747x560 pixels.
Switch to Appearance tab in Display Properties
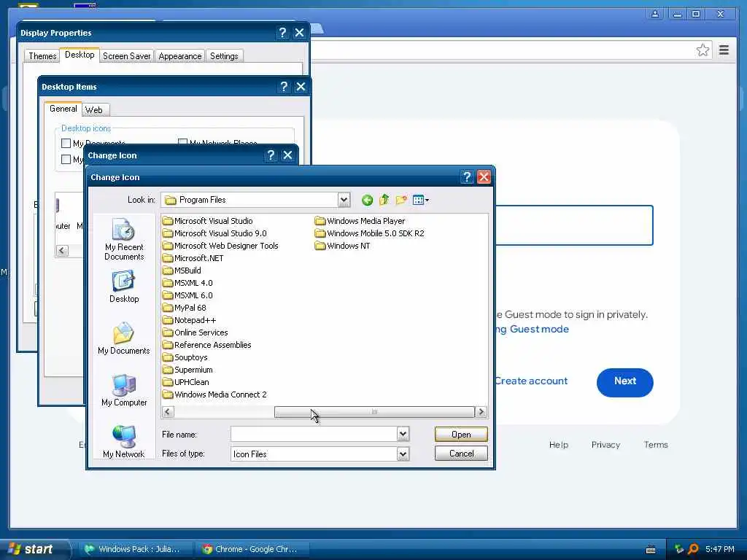coord(180,56)
